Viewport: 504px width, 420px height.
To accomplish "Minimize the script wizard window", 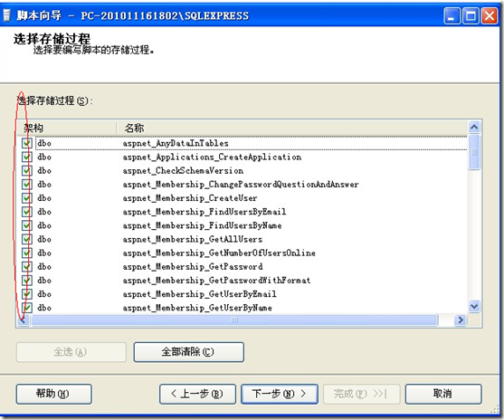I will point(452,15).
